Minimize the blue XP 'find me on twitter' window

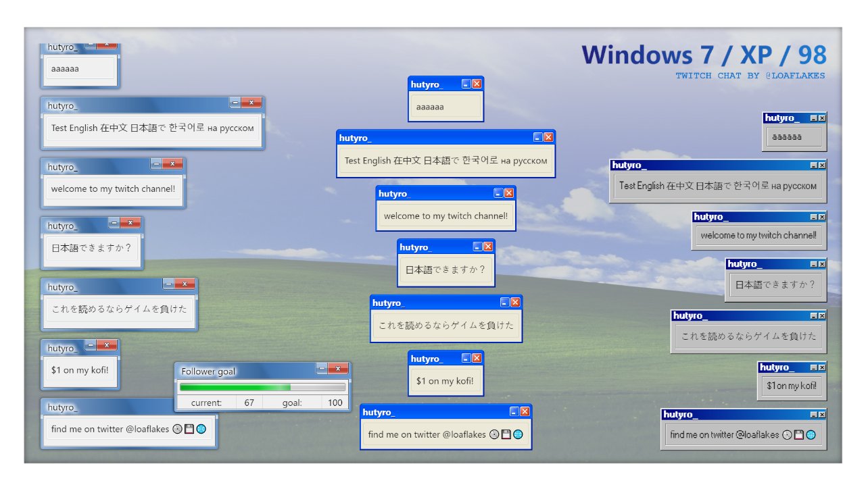pyautogui.click(x=514, y=411)
